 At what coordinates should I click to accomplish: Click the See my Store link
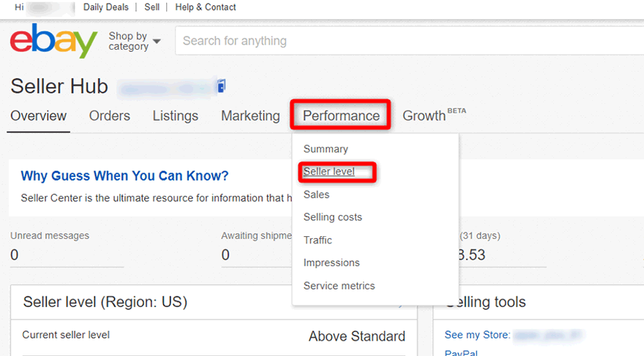(477, 335)
